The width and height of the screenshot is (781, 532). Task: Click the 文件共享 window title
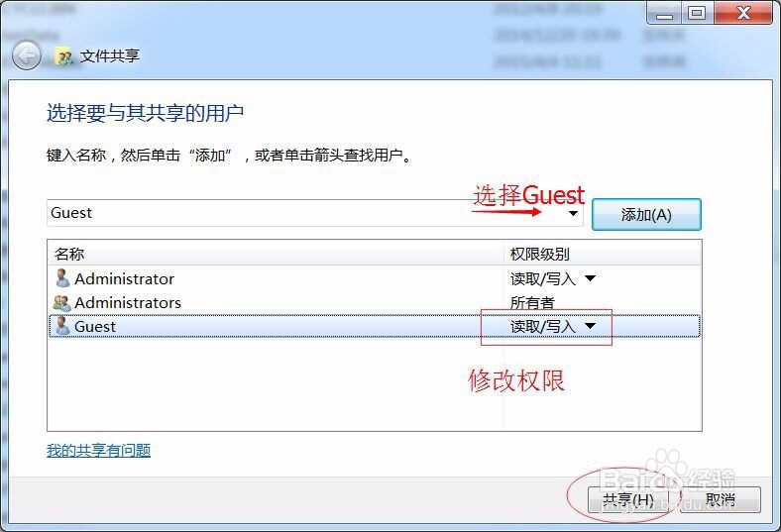click(x=110, y=55)
